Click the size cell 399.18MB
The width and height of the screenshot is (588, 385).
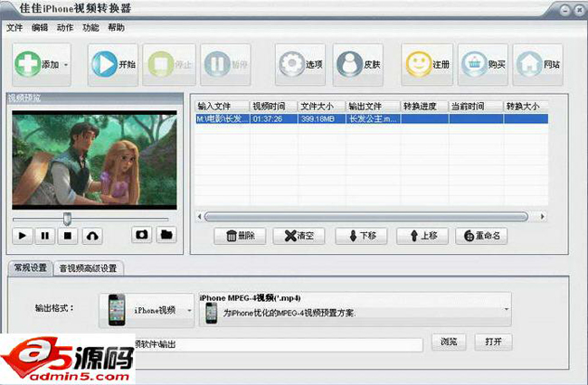322,119
